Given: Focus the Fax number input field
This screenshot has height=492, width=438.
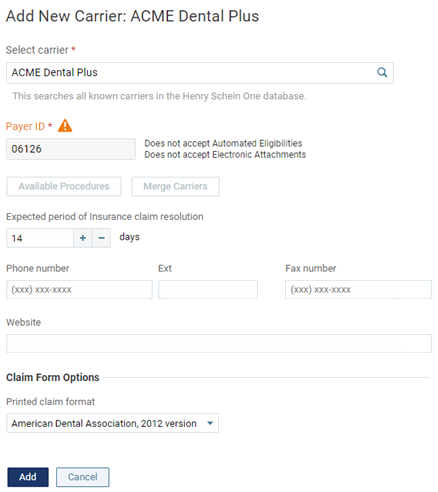Looking at the screenshot, I should [358, 290].
